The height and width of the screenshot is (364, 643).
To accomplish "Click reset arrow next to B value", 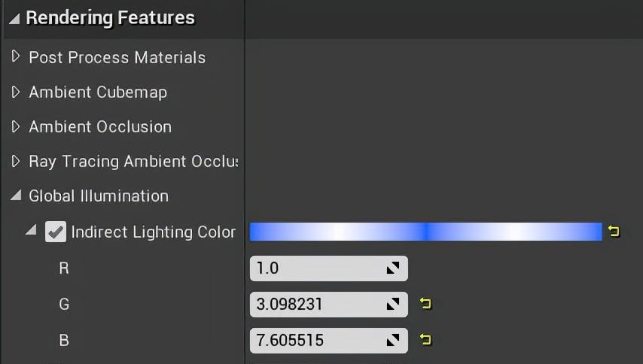I will [x=425, y=340].
